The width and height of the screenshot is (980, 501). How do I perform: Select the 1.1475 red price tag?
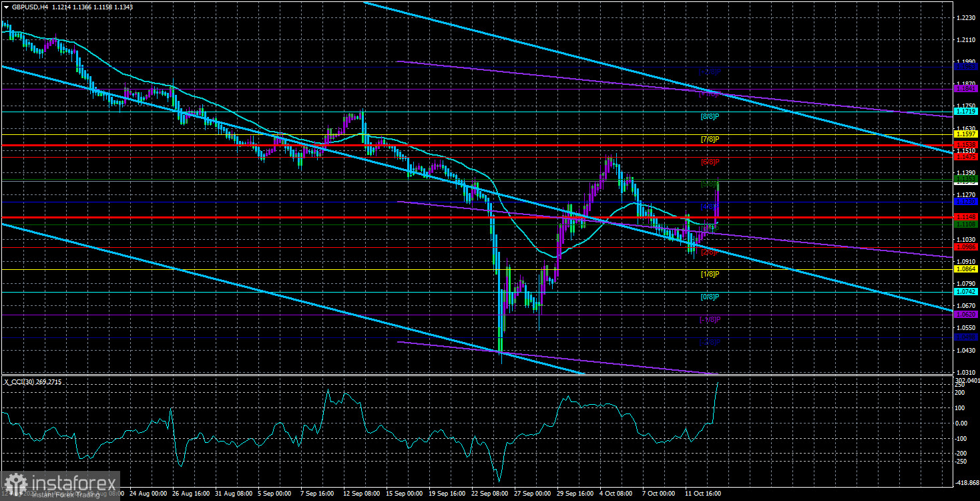point(966,156)
